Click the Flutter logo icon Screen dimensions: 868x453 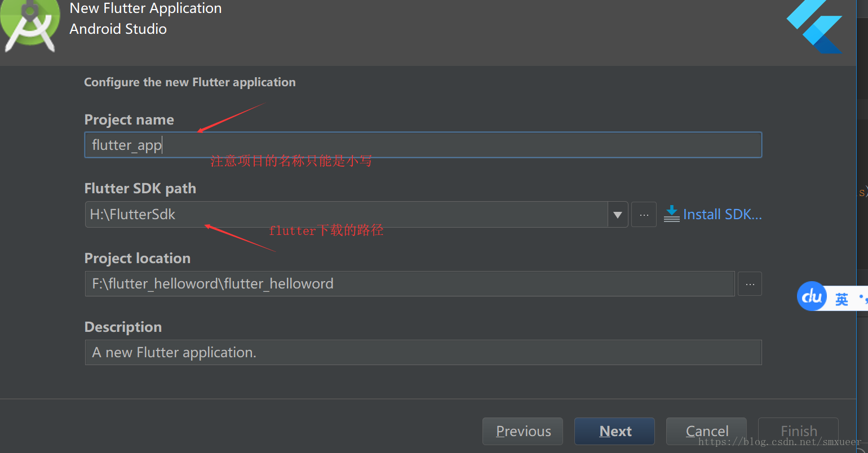(814, 26)
